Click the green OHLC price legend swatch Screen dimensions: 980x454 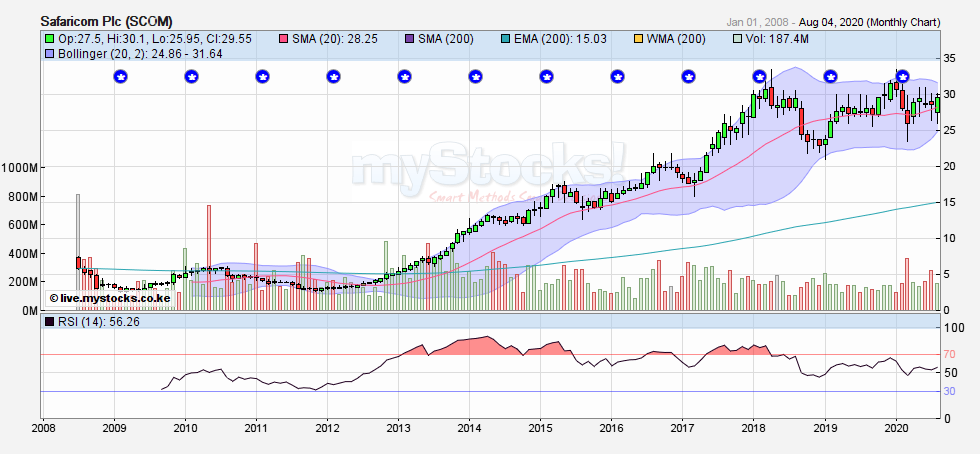pyautogui.click(x=49, y=38)
